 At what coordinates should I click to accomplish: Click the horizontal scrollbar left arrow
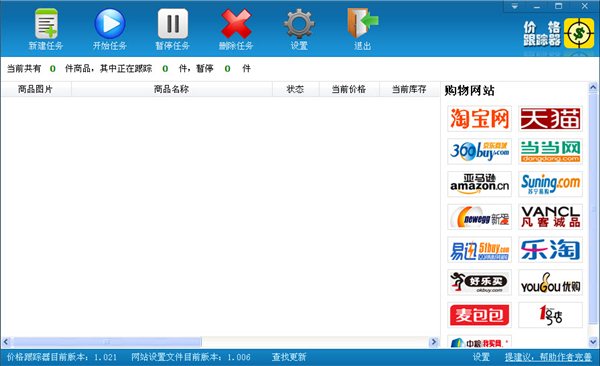pos(6,342)
